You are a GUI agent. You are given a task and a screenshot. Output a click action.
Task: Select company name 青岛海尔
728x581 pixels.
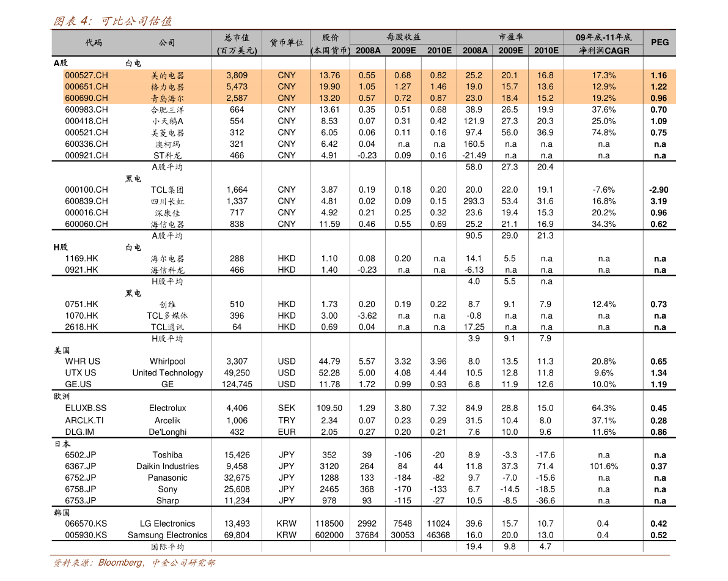(167, 98)
